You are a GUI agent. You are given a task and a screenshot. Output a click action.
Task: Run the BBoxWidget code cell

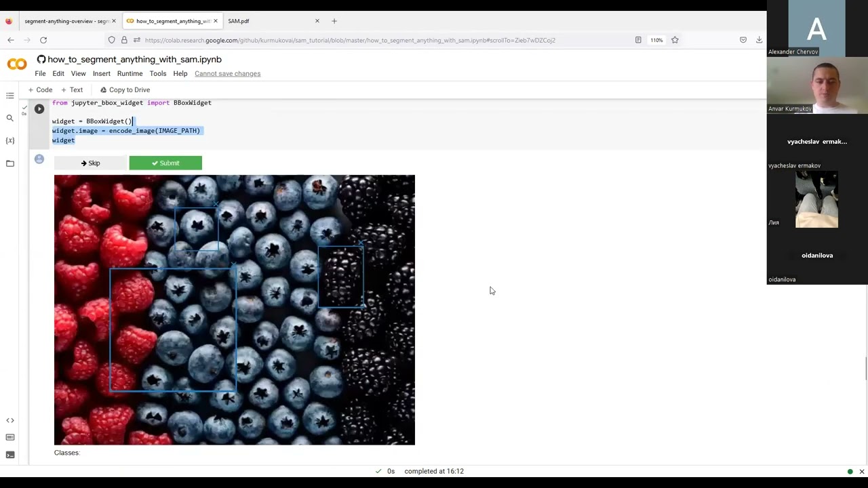[39, 108]
